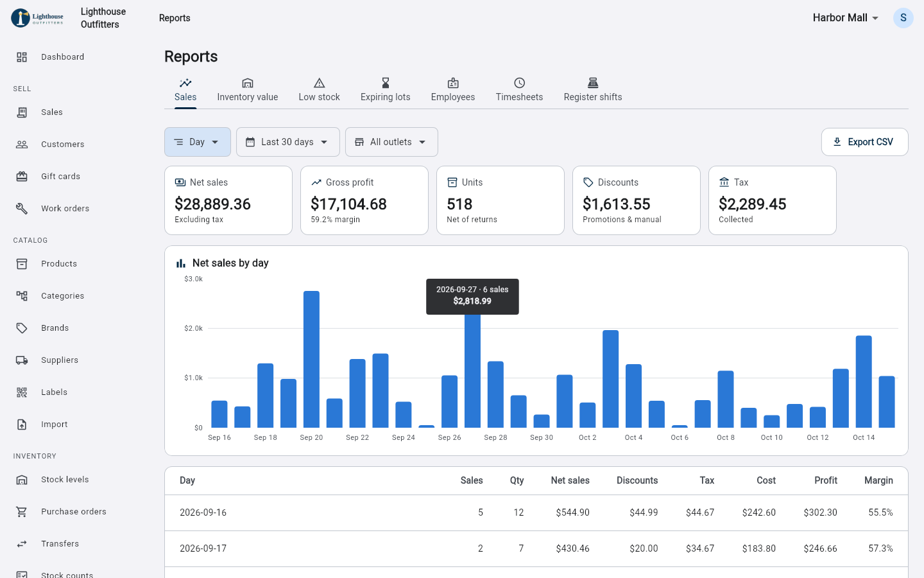Screen dimensions: 924x578
Task: Click the Reports breadcrumb in top bar
Action: (x=175, y=18)
